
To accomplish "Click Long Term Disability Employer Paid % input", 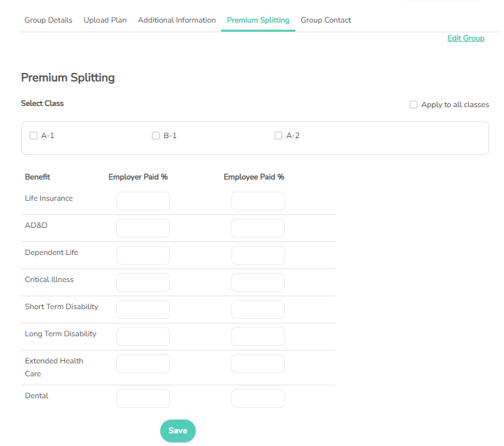I will 143,336.
